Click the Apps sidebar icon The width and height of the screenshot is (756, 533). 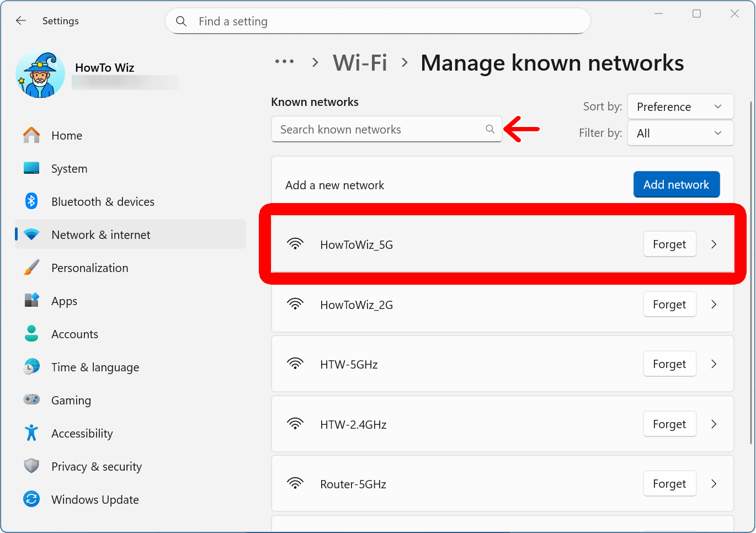tap(31, 301)
